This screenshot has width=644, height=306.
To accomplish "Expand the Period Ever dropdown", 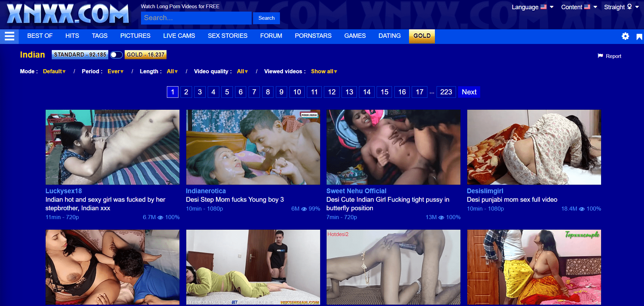I will [x=115, y=71].
